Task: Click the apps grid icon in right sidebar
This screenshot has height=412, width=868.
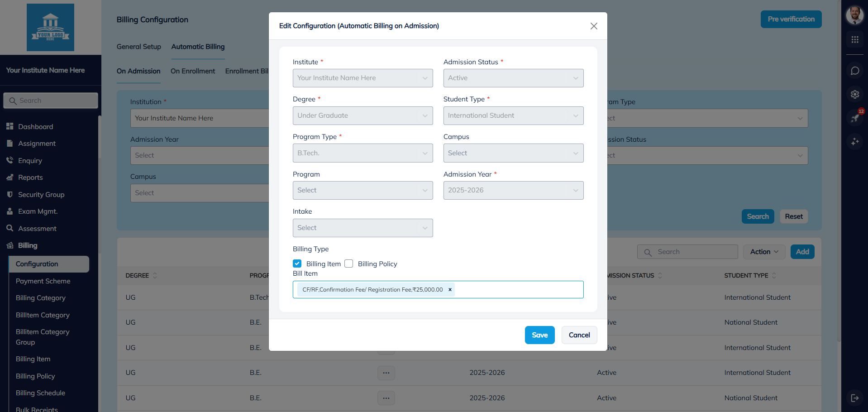Action: (854, 40)
